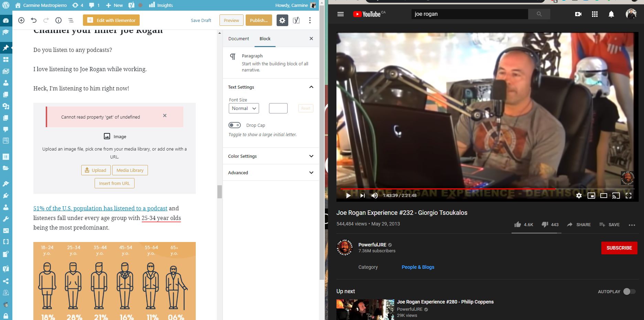Screen dimensions: 644x320
Task: Expand the Color Settings panel
Action: coord(271,156)
